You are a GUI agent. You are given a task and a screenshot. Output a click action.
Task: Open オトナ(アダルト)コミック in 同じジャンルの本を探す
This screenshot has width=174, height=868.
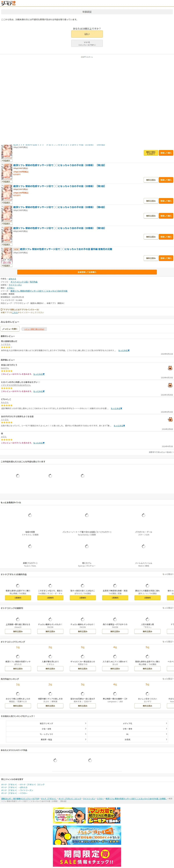click(x=32, y=784)
